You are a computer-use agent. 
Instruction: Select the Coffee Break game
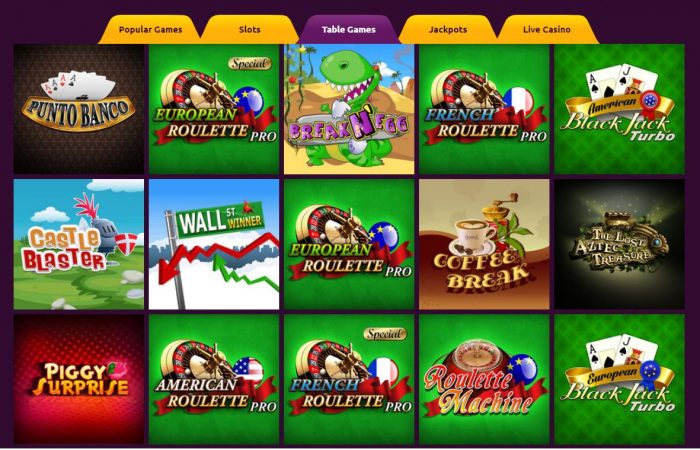[x=484, y=244]
